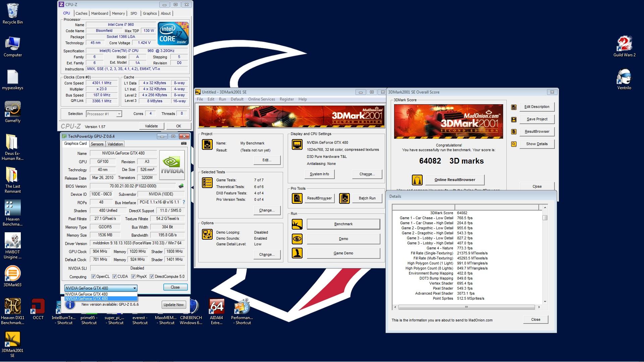The image size is (644, 362).
Task: Close the Details panel with Close button
Action: tap(536, 319)
